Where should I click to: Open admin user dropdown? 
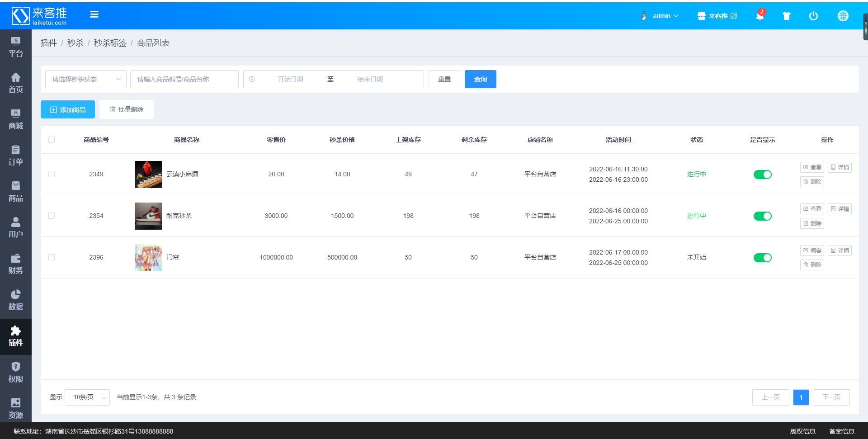(660, 16)
